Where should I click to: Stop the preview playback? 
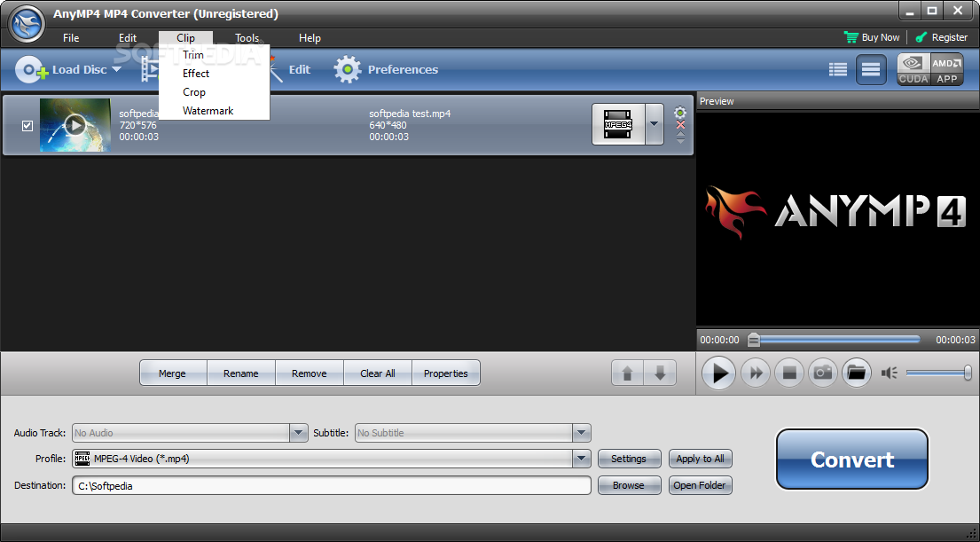click(789, 373)
